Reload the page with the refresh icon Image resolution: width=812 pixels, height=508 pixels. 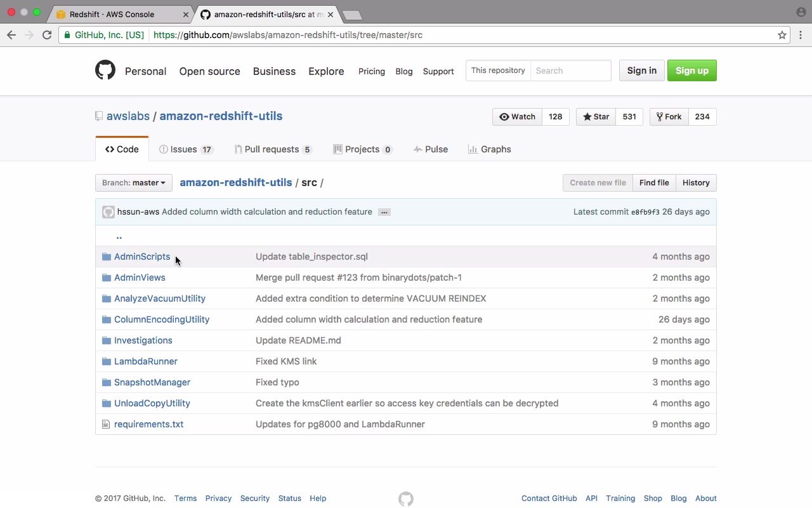pos(47,35)
